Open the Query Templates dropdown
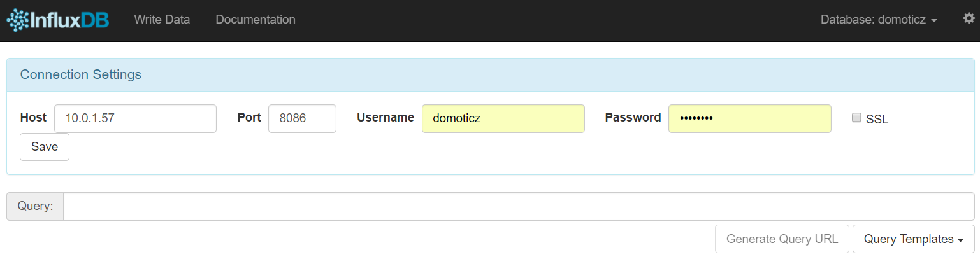Viewport: 980px width, 264px height. [x=913, y=239]
